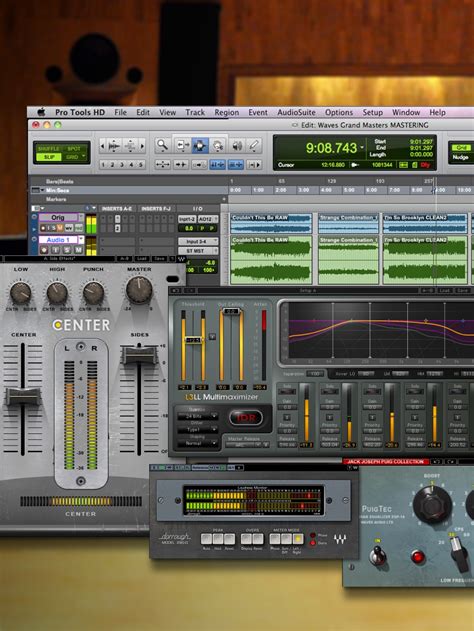This screenshot has width=474, height=631.
Task: Toggle Link Track and Edit Selection
Action: 235,165
